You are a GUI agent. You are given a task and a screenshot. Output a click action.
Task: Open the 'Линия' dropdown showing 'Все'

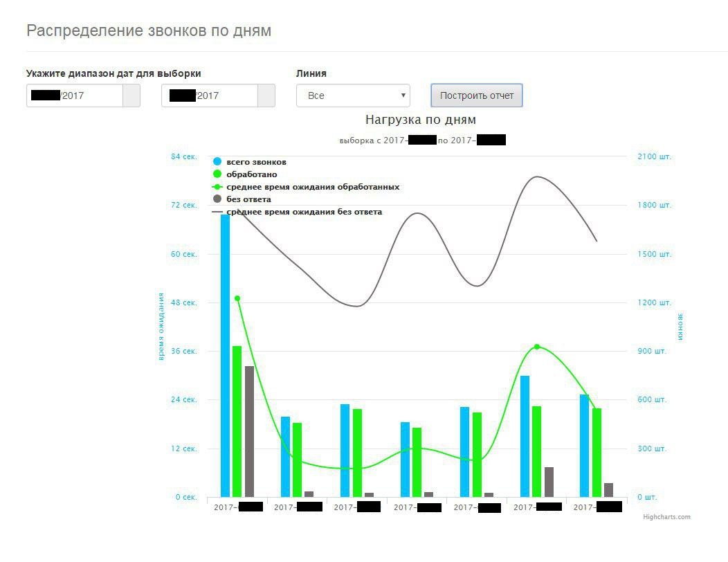tap(353, 96)
